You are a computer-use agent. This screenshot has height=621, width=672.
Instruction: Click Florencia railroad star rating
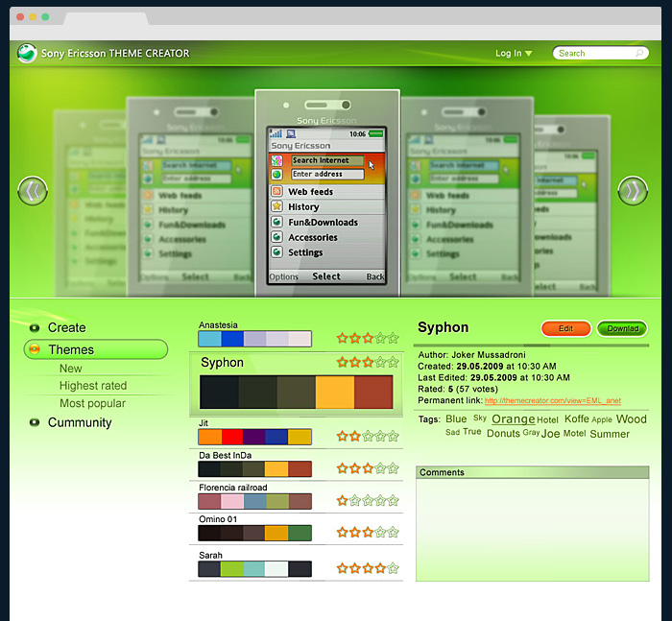click(368, 500)
